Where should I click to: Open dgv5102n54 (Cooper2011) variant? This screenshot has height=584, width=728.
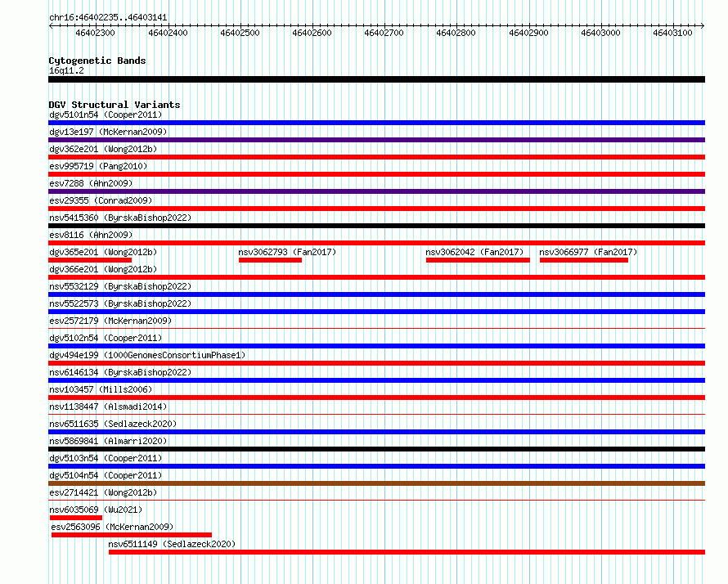pos(106,338)
